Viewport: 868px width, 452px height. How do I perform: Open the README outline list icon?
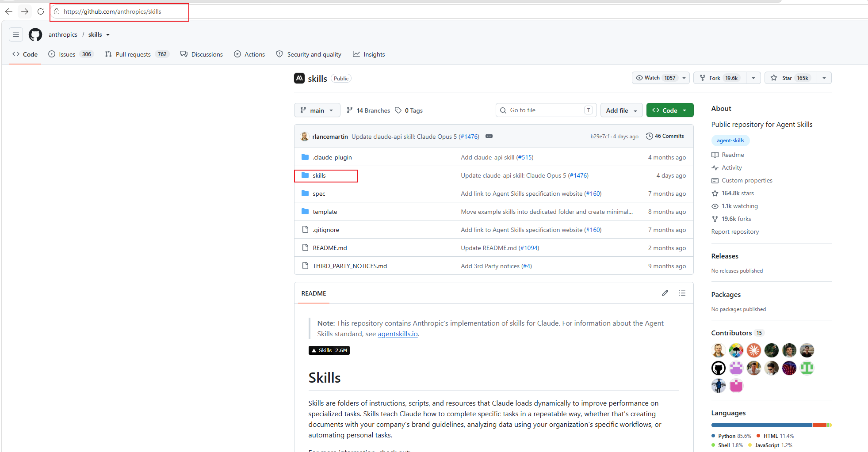(x=682, y=293)
